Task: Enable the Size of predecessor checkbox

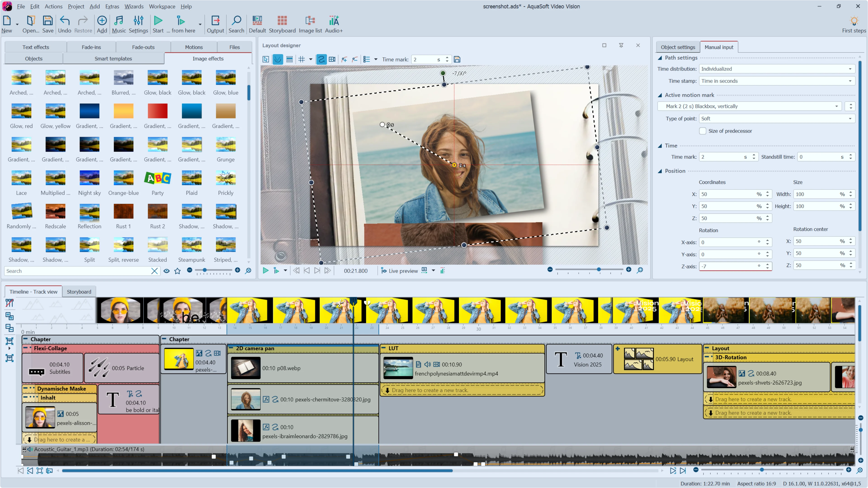Action: click(x=703, y=131)
